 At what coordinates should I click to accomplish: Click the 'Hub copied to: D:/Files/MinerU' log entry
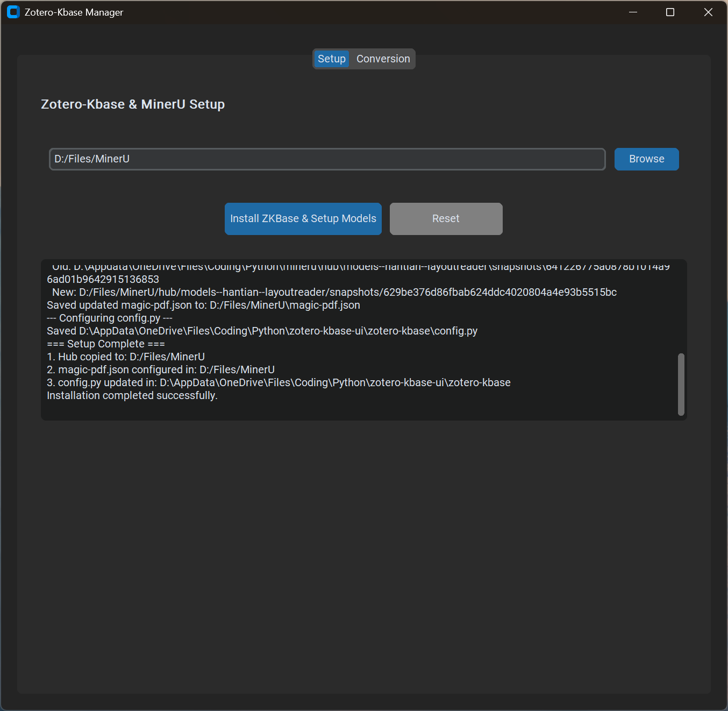point(125,357)
